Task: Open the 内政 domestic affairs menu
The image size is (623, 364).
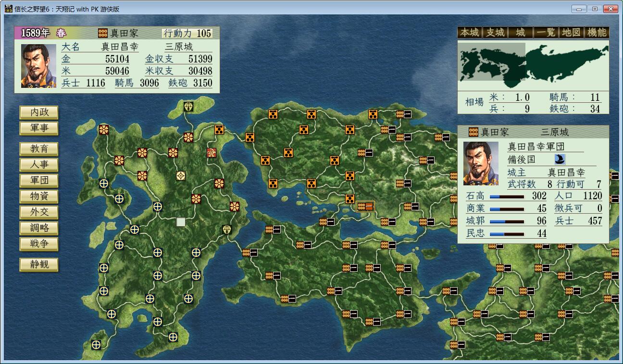Action: click(39, 112)
